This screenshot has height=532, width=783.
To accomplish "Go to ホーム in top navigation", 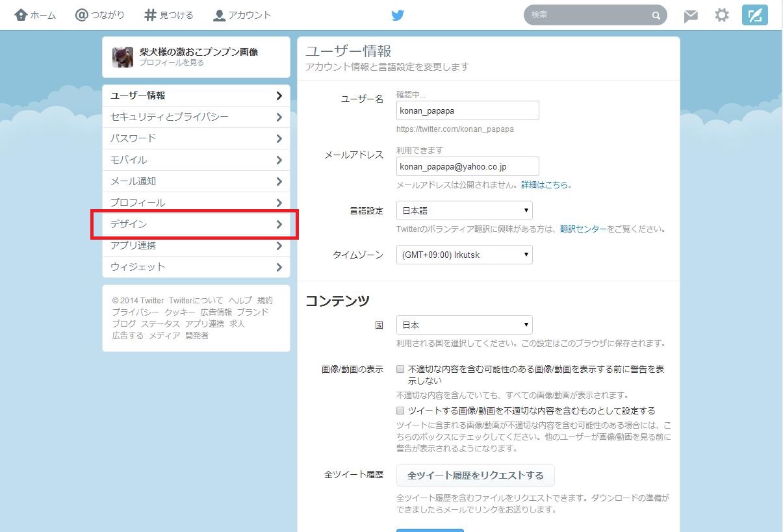I will pos(35,15).
